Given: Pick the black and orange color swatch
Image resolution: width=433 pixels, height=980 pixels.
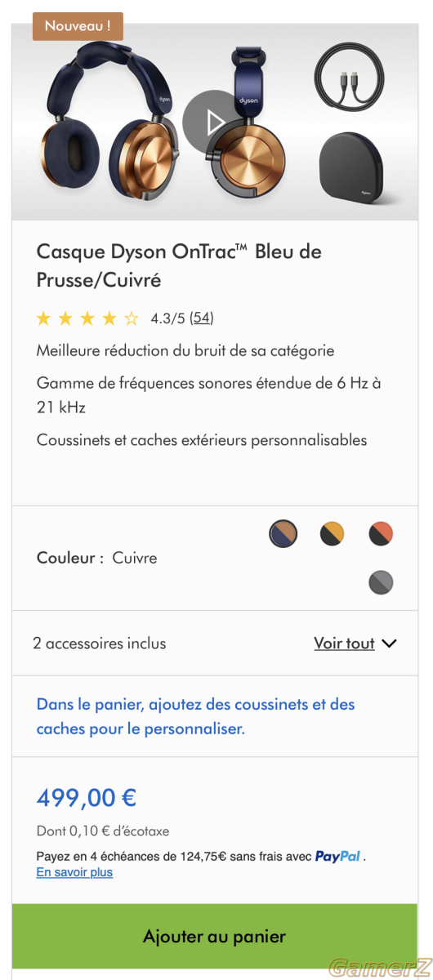Looking at the screenshot, I should click(x=381, y=534).
